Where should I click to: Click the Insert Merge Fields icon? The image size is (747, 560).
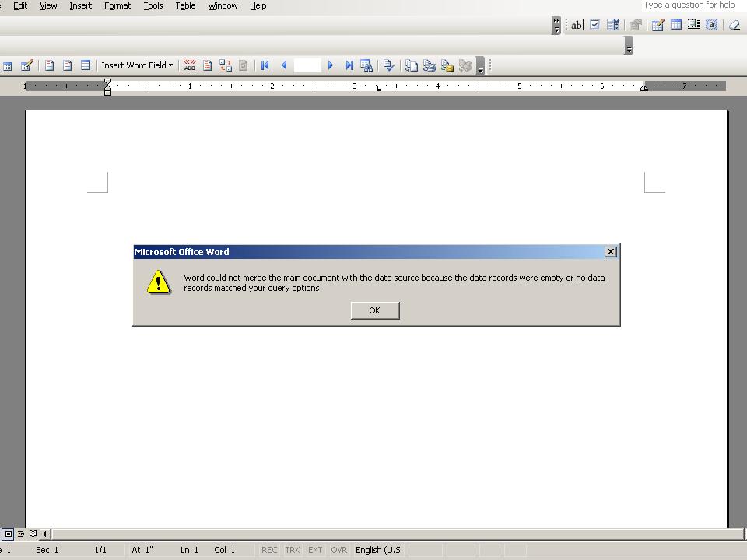coord(86,65)
